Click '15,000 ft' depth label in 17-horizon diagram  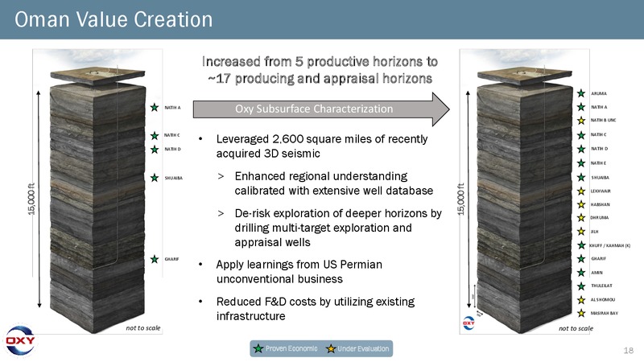(460, 199)
